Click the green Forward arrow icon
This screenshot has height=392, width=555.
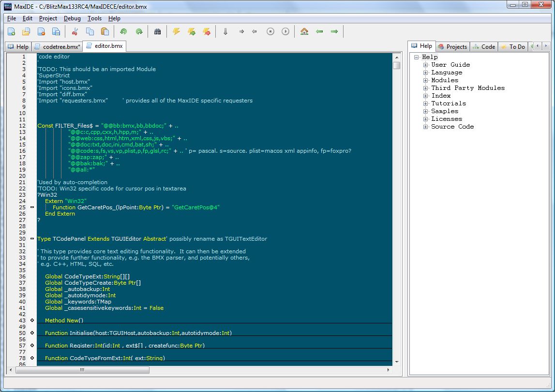click(334, 31)
